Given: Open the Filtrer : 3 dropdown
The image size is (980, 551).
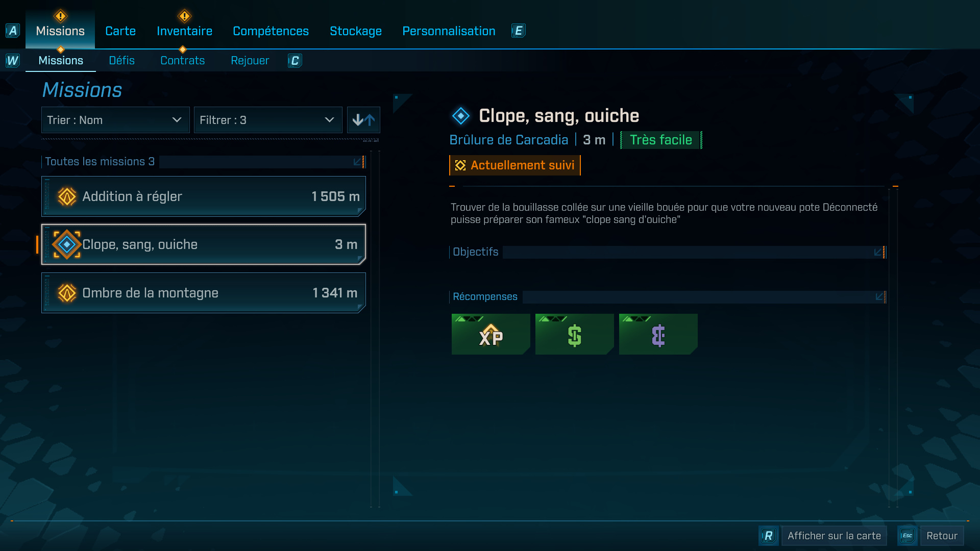Looking at the screenshot, I should coord(268,120).
